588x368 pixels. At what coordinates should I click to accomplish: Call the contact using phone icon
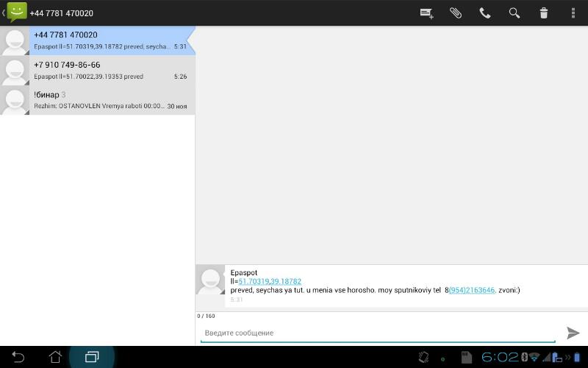[x=485, y=13]
